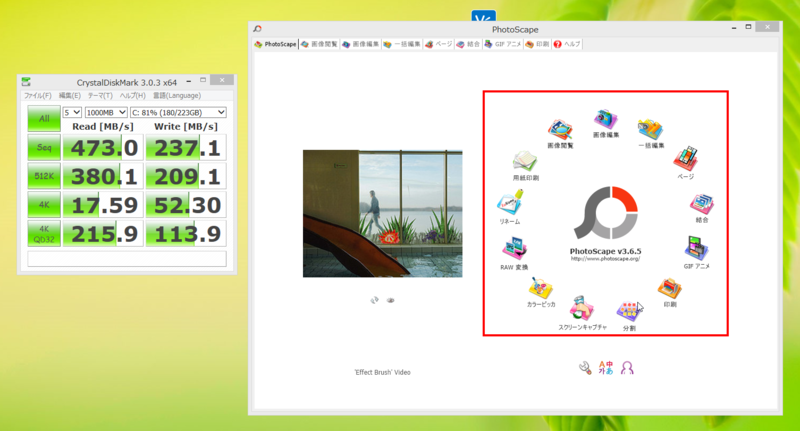Click the 4K QD32 write result 113.9
Image resolution: width=800 pixels, height=431 pixels.
pos(186,234)
